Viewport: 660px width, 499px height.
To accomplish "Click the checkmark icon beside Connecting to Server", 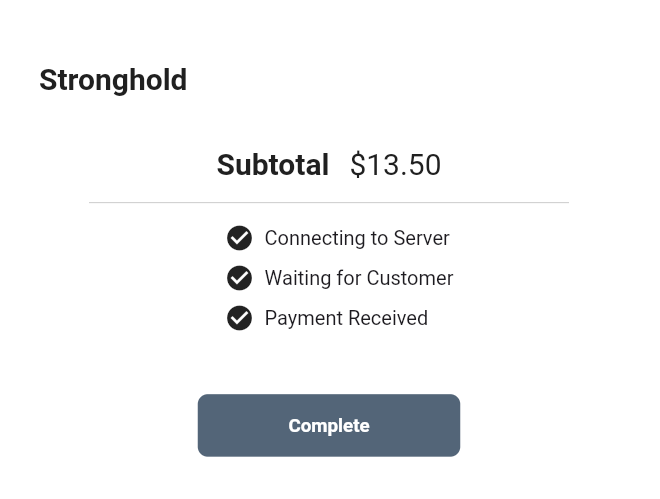I will tap(239, 238).
